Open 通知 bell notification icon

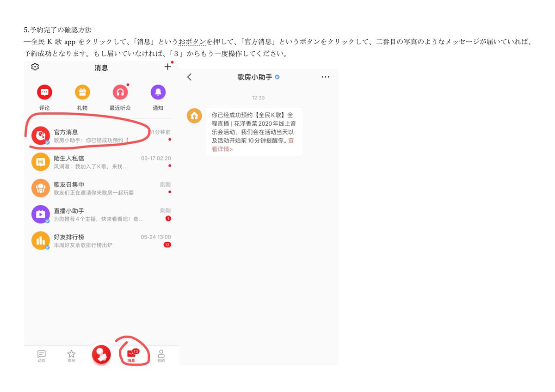click(x=158, y=92)
